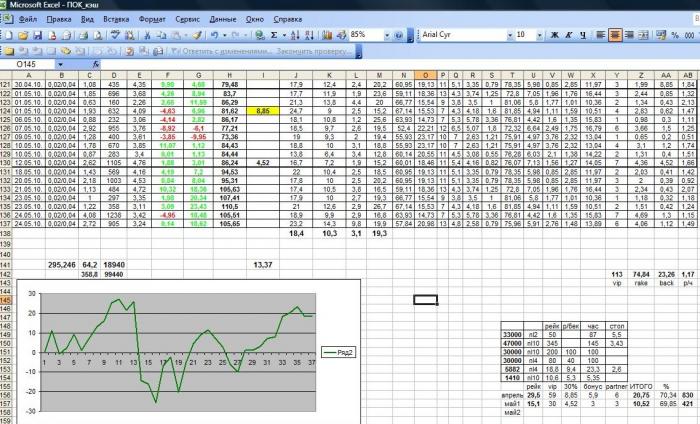Select the Ряд2 chart legend

point(338,353)
